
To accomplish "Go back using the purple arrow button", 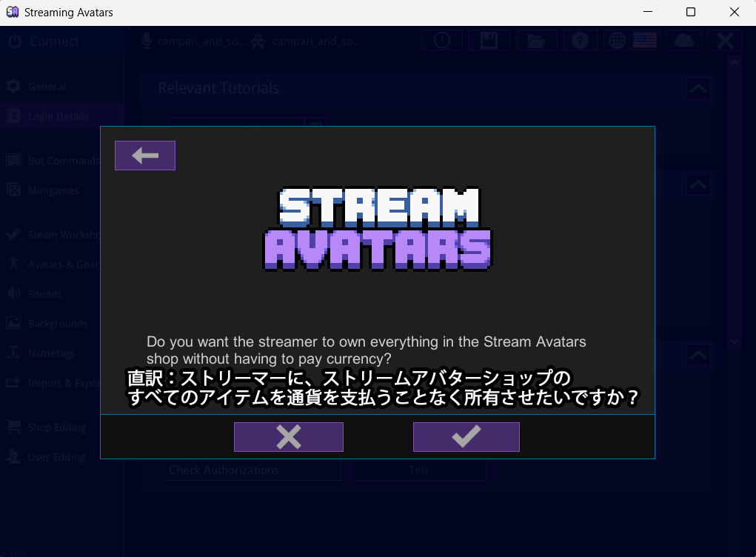I will click(144, 155).
